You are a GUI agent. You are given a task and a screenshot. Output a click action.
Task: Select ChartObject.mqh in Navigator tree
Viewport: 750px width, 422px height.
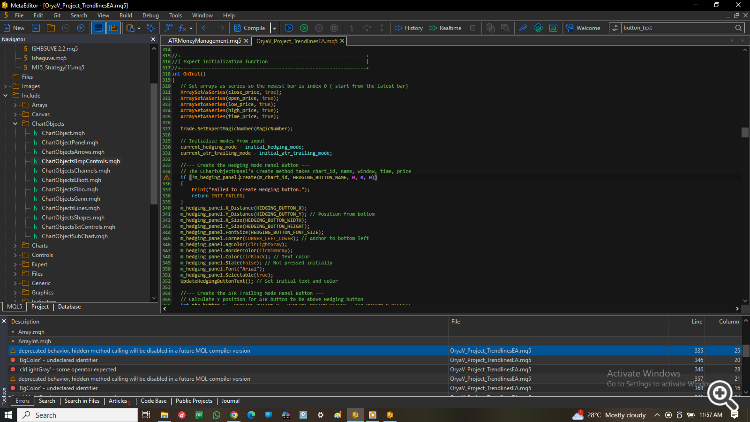click(x=63, y=133)
